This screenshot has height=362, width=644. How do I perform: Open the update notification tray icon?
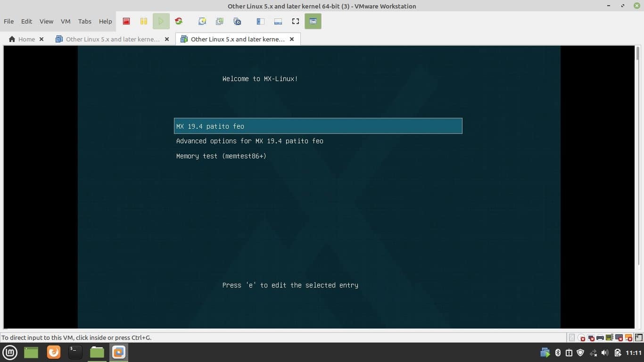[569, 353]
